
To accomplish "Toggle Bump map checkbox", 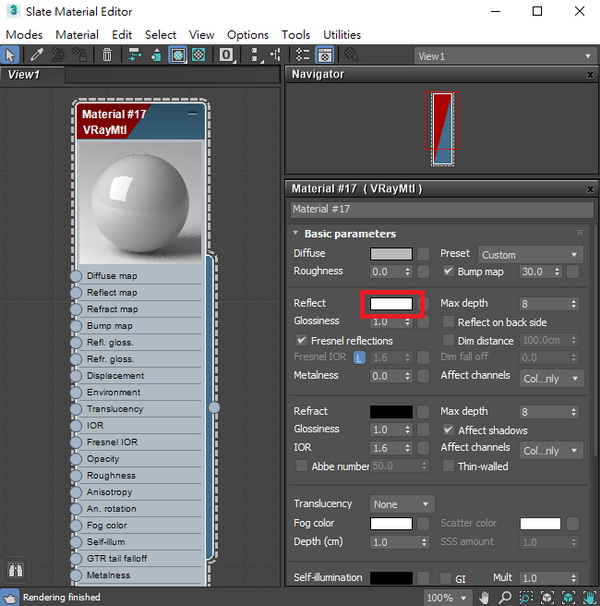I will click(448, 271).
